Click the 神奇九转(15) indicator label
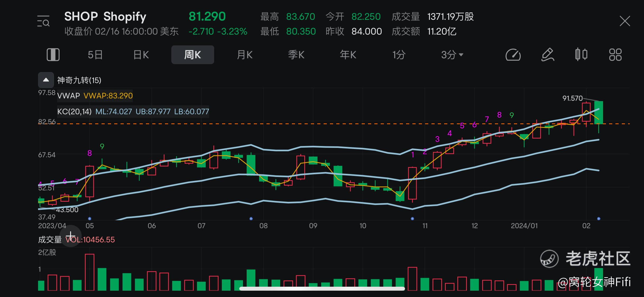 click(x=79, y=80)
